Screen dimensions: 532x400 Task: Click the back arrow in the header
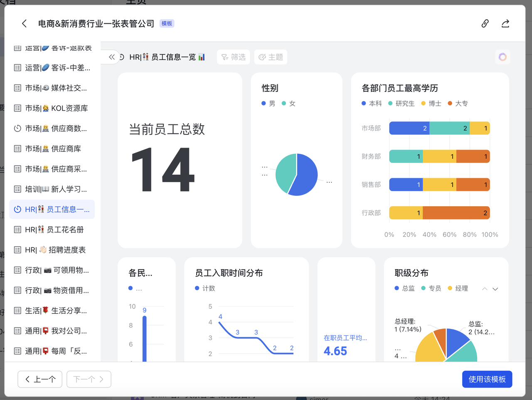click(25, 24)
